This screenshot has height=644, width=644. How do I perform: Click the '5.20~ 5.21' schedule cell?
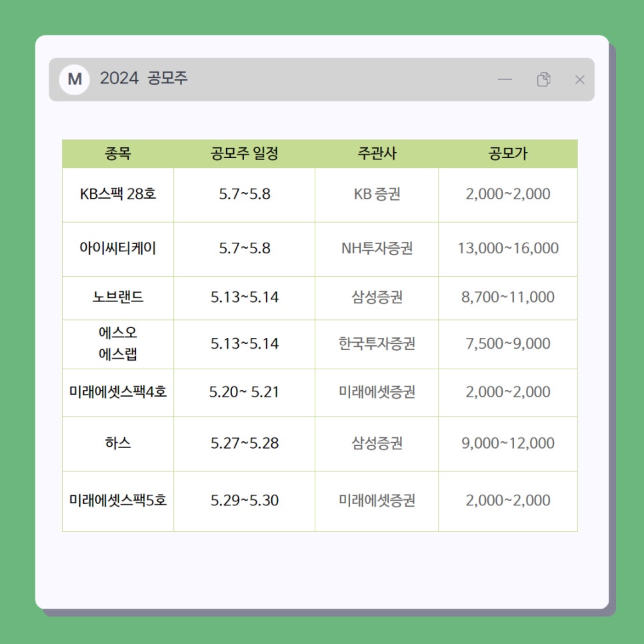pos(245,392)
